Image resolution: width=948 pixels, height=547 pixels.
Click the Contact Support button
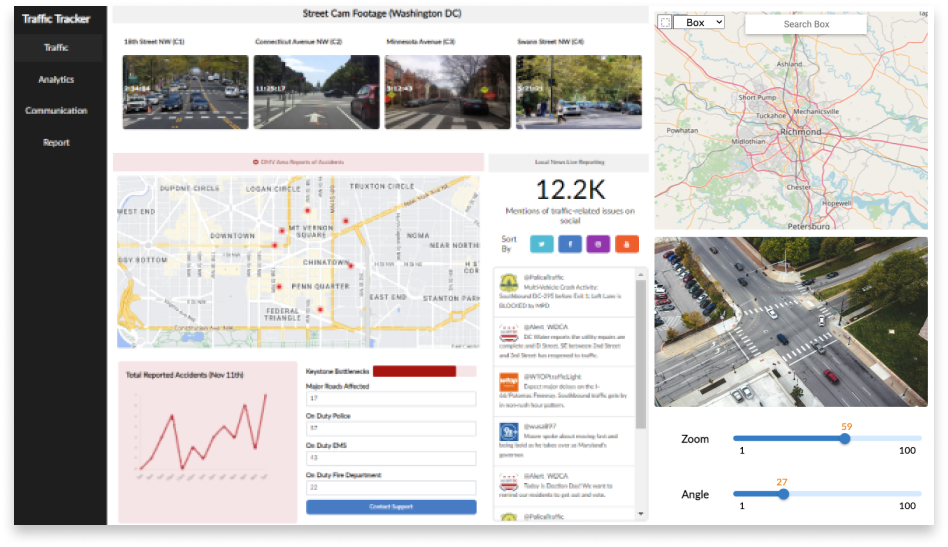(x=391, y=507)
